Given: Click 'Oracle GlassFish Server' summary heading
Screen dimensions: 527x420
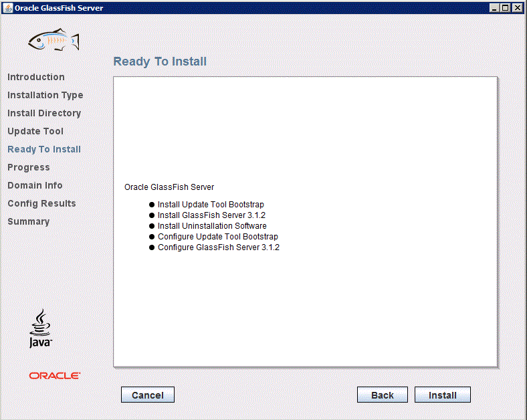Looking at the screenshot, I should pos(169,187).
